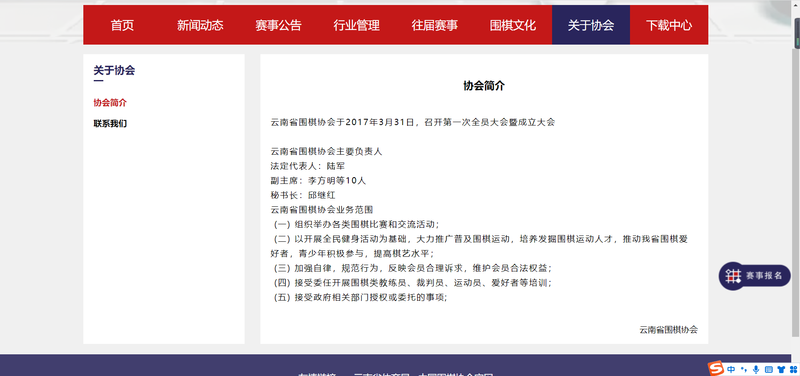Click the line 秘书长：邱继红
The height and width of the screenshot is (376, 800).
[x=303, y=195]
